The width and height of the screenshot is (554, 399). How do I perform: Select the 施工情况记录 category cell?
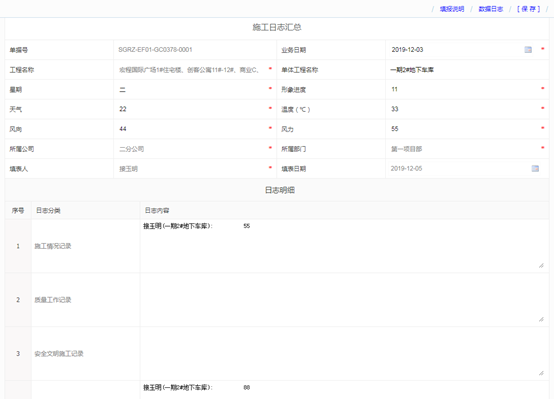coord(86,246)
